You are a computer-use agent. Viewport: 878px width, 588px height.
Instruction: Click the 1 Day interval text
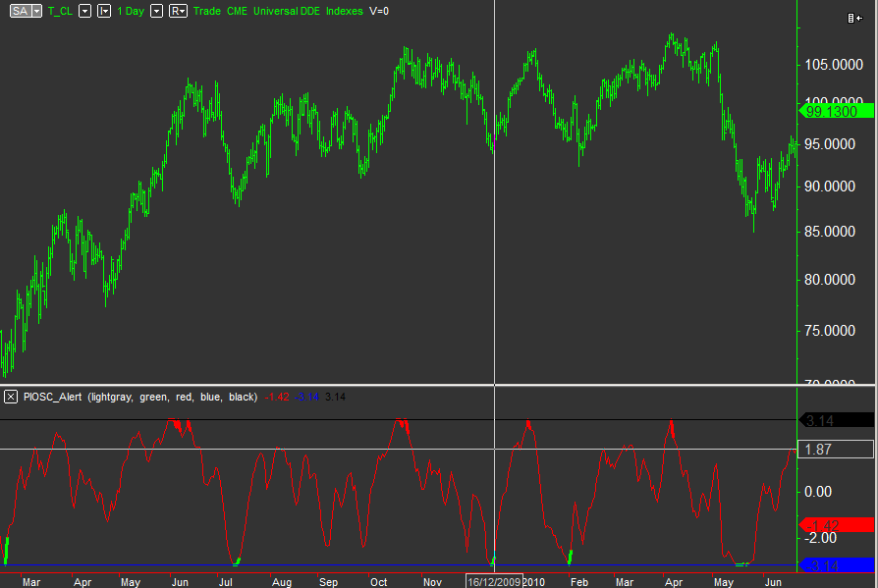coord(132,11)
